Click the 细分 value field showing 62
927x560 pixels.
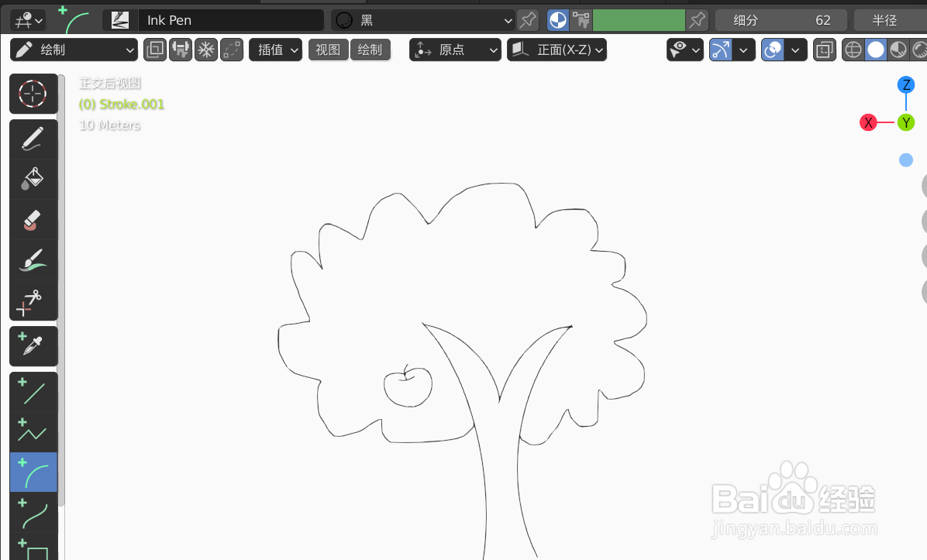click(x=781, y=20)
